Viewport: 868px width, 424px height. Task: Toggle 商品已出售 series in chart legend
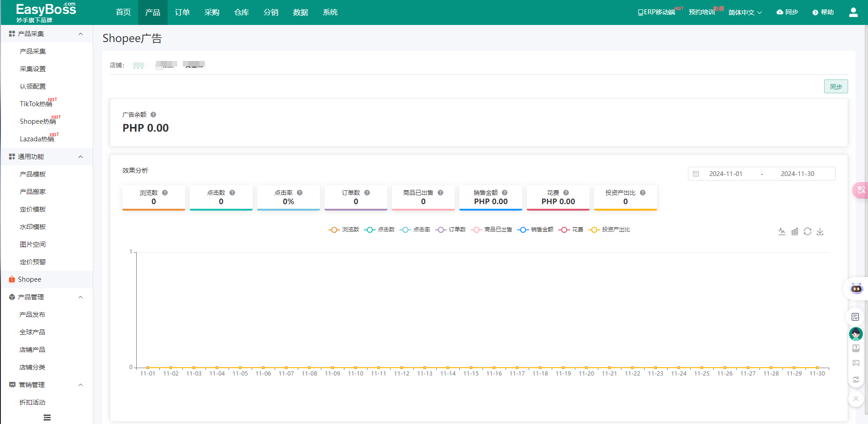(x=491, y=230)
